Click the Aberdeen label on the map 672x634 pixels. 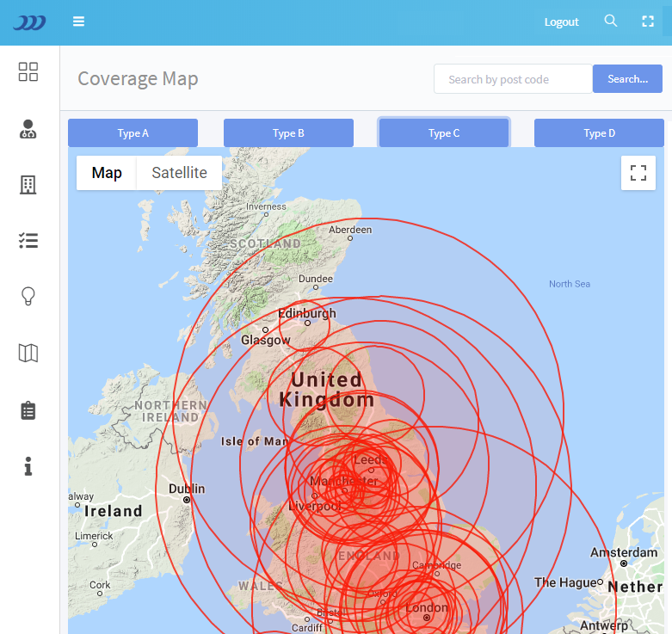pos(350,230)
